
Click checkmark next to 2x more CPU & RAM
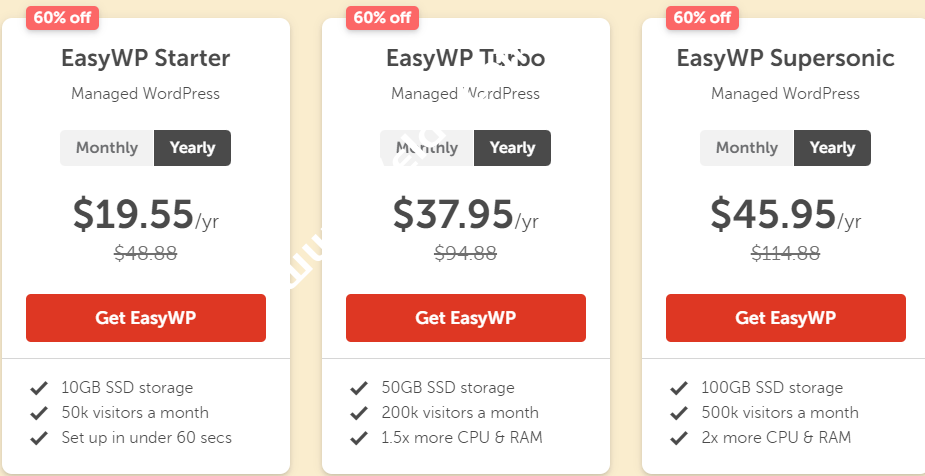tap(679, 437)
